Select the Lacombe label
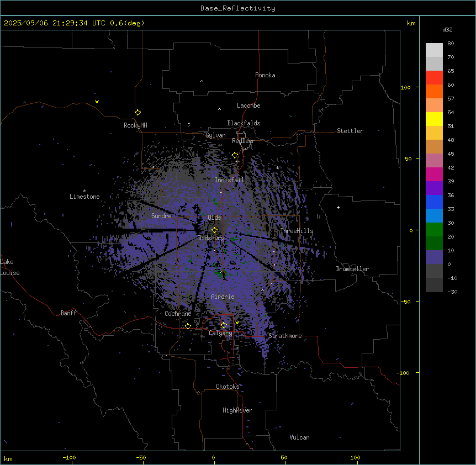 pyautogui.click(x=248, y=105)
